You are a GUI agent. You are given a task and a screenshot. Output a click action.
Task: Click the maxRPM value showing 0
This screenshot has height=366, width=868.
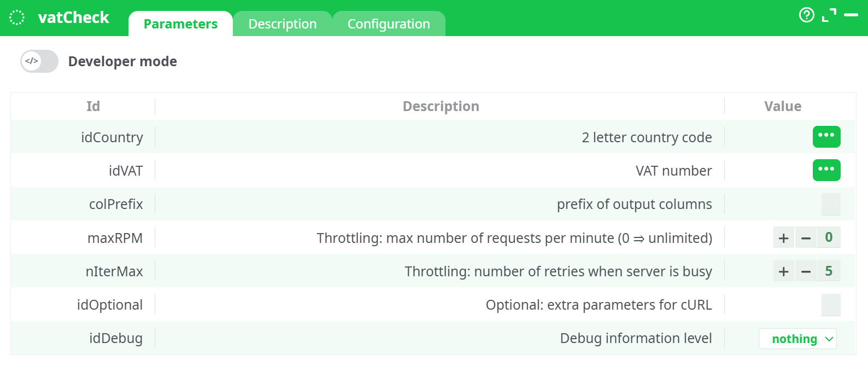tap(829, 237)
